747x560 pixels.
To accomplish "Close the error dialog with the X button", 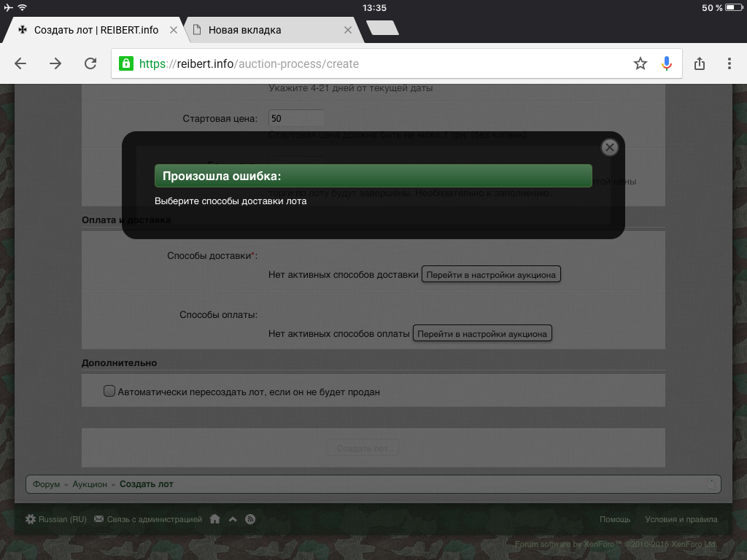I will (610, 147).
